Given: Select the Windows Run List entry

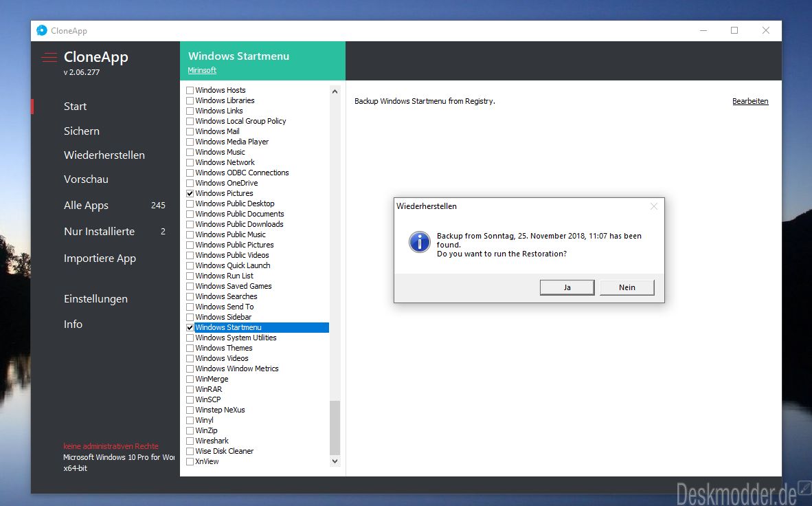Looking at the screenshot, I should coord(224,276).
